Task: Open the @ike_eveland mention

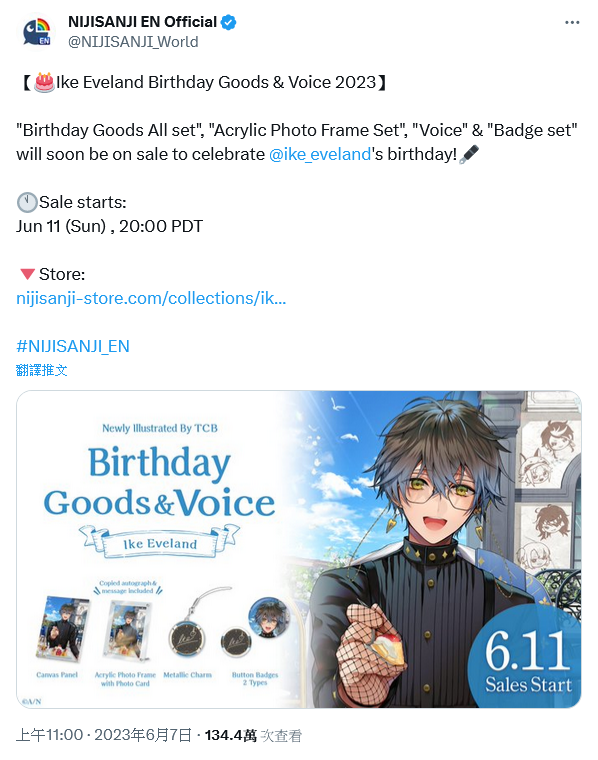Action: coord(320,154)
